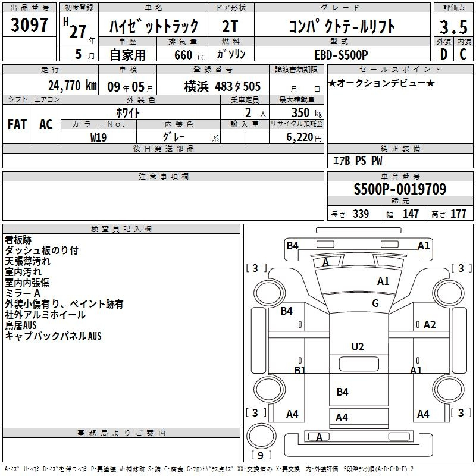Viewport: 476px width, 476px height.
Task: Click the model code EBD-S500P
Action: (341, 55)
